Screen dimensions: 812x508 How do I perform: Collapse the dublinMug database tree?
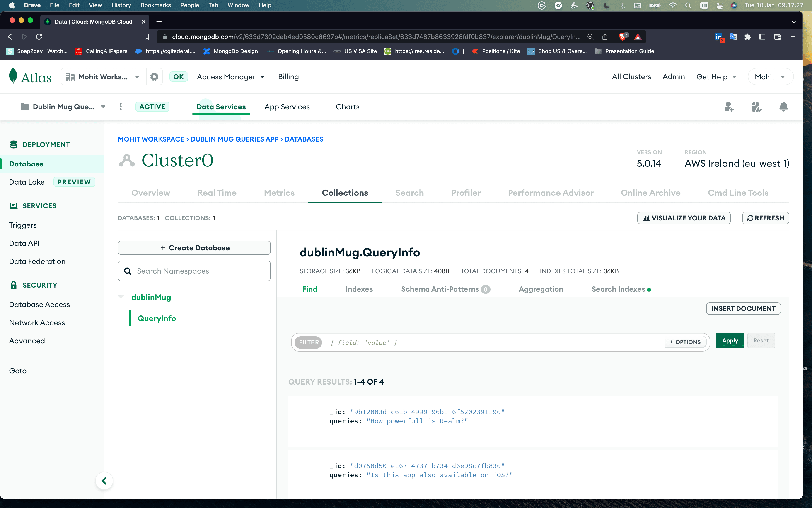(121, 297)
